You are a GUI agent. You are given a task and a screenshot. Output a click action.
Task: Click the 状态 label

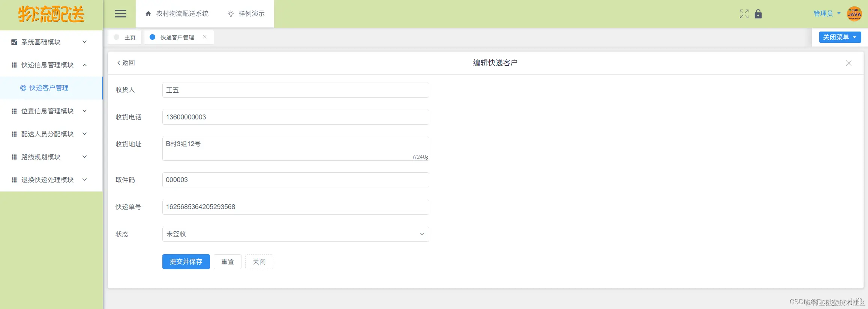(122, 234)
